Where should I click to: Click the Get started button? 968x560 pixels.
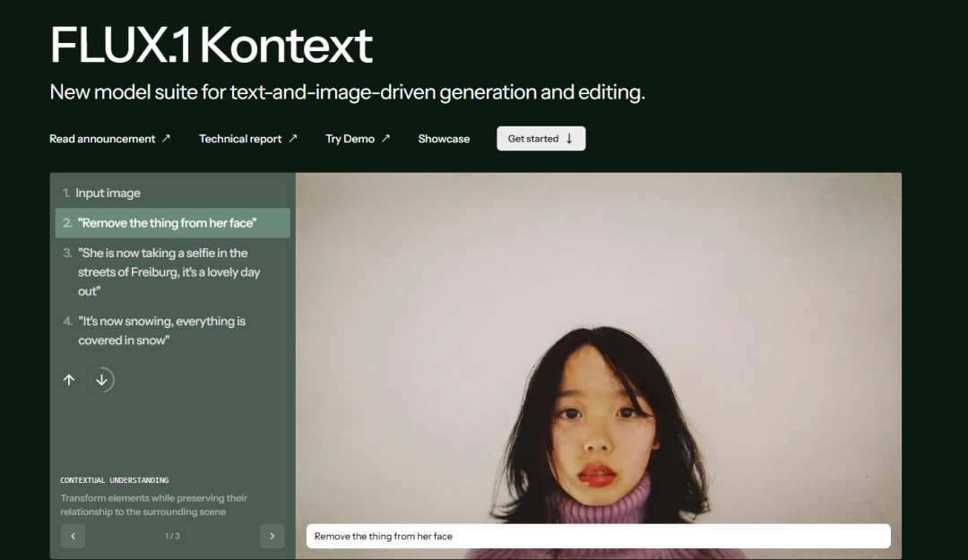pyautogui.click(x=540, y=139)
